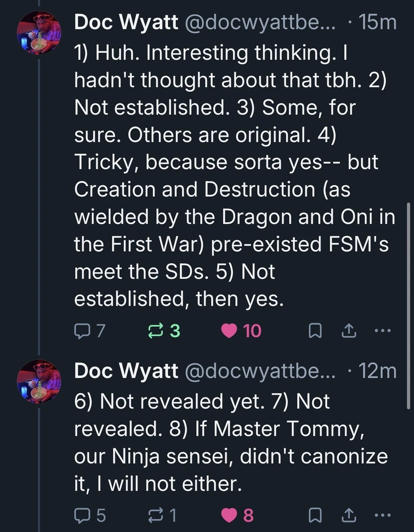
Task: Open the more options menu on the first tweet
Action: click(x=383, y=330)
